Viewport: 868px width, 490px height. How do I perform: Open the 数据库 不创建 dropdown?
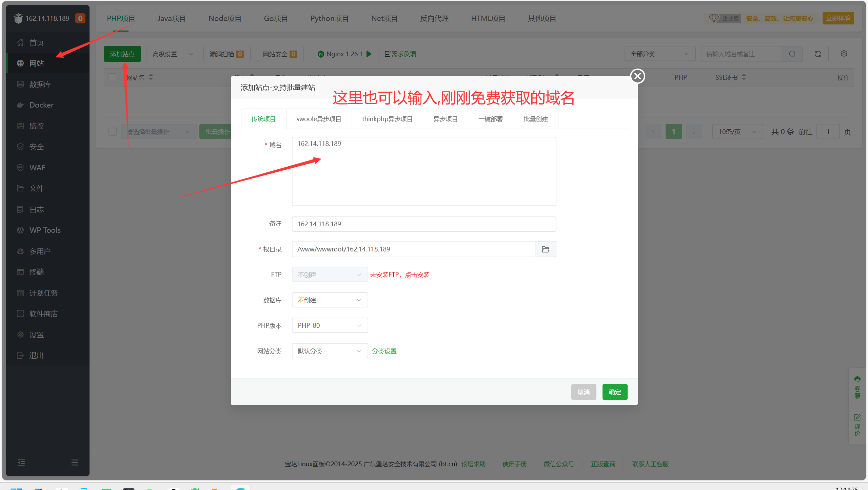[330, 300]
